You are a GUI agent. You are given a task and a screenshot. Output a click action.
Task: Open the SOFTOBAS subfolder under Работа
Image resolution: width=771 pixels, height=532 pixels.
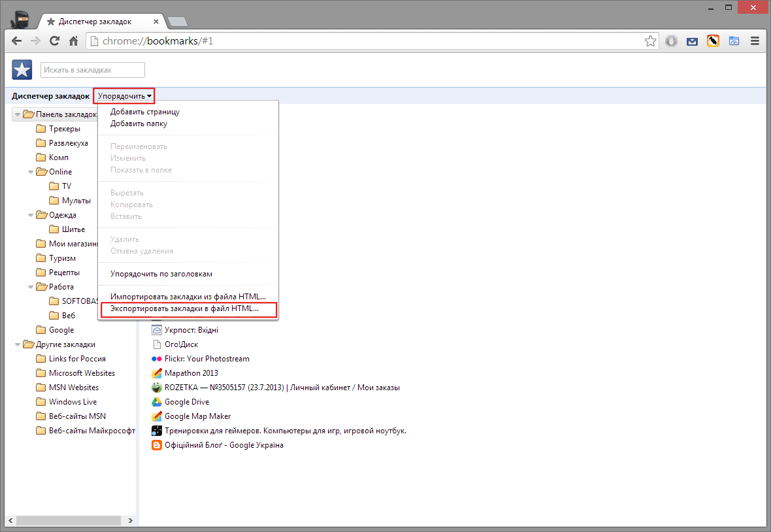pyautogui.click(x=74, y=301)
